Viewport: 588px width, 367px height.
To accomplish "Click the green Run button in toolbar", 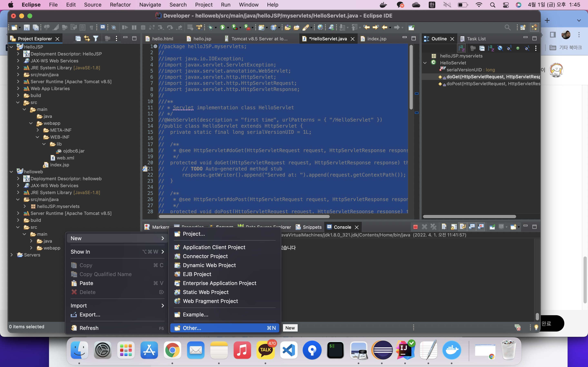I will (222, 28).
